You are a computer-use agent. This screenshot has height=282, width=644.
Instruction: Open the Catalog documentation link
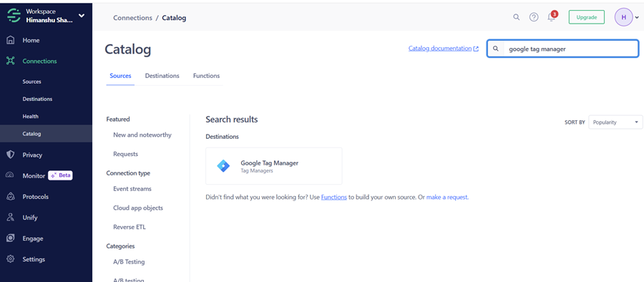(440, 49)
